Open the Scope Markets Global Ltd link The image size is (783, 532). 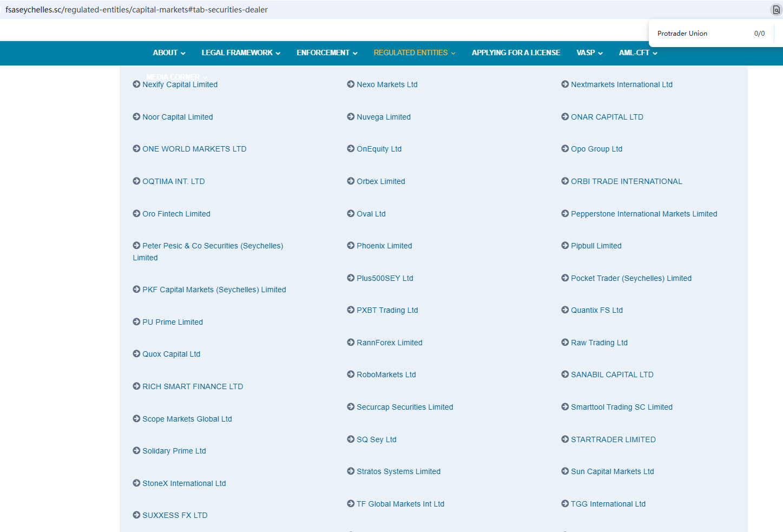[x=187, y=419]
